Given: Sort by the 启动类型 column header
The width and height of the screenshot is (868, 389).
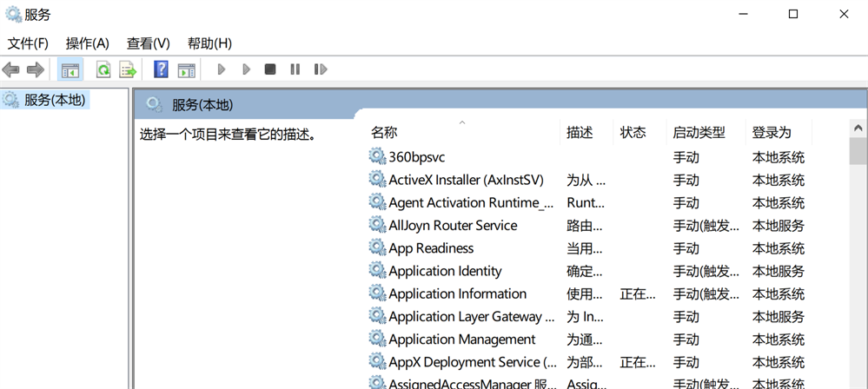Looking at the screenshot, I should 699,132.
